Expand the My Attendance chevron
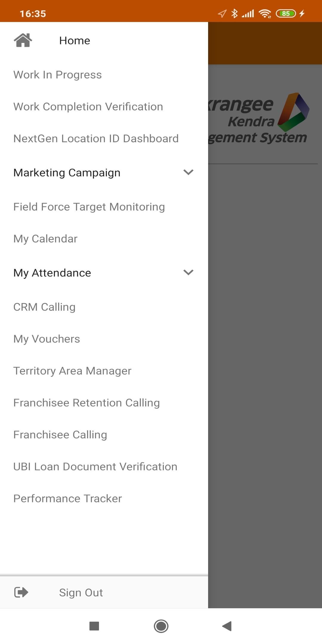 [188, 273]
